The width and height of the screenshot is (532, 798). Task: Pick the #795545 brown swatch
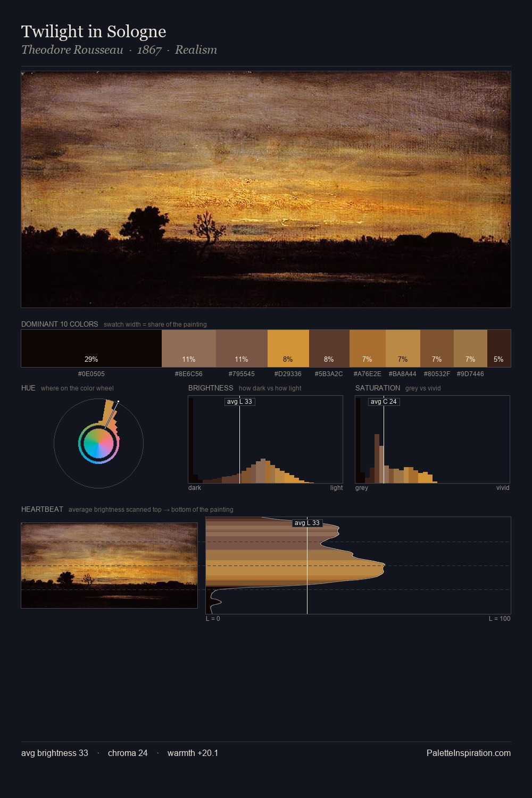[242, 348]
